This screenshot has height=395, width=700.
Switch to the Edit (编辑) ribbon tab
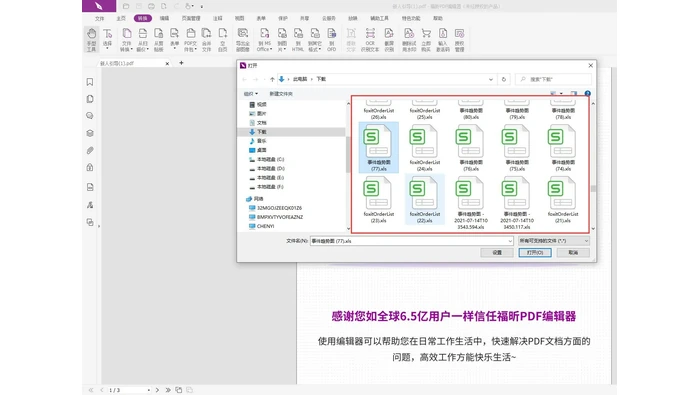point(164,18)
